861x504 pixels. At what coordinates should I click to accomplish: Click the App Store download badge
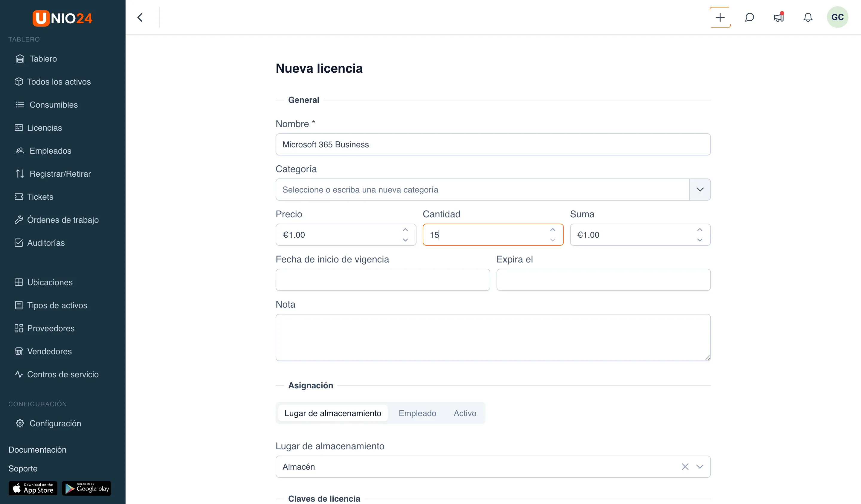point(33,488)
